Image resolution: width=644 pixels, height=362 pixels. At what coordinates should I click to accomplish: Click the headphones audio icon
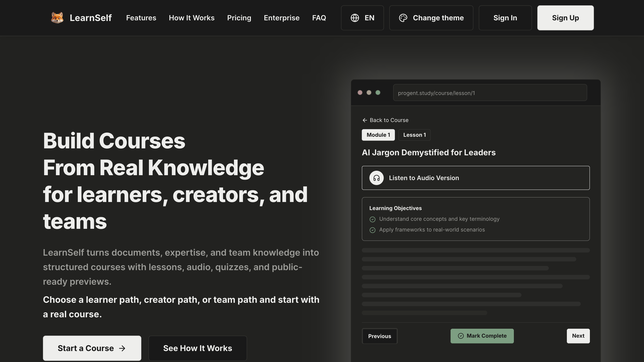377,178
